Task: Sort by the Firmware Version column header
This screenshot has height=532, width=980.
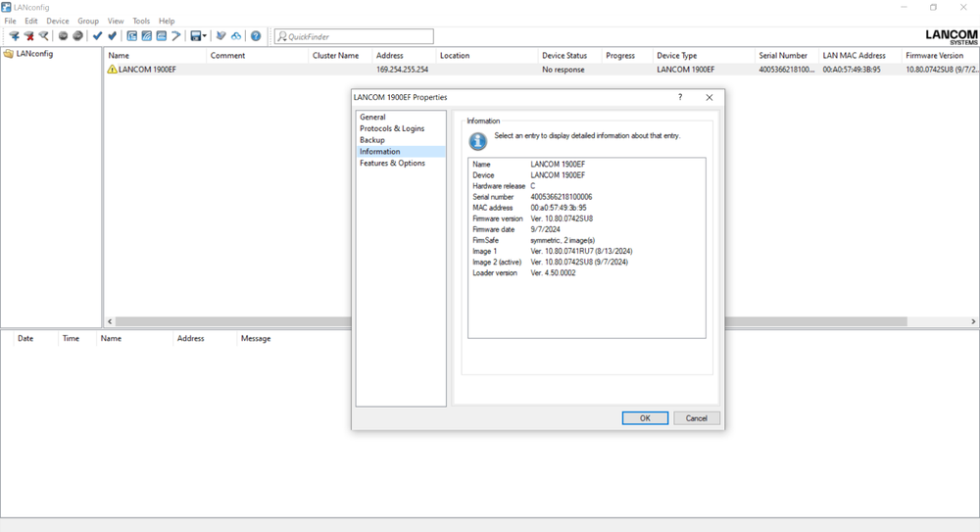Action: click(x=940, y=56)
